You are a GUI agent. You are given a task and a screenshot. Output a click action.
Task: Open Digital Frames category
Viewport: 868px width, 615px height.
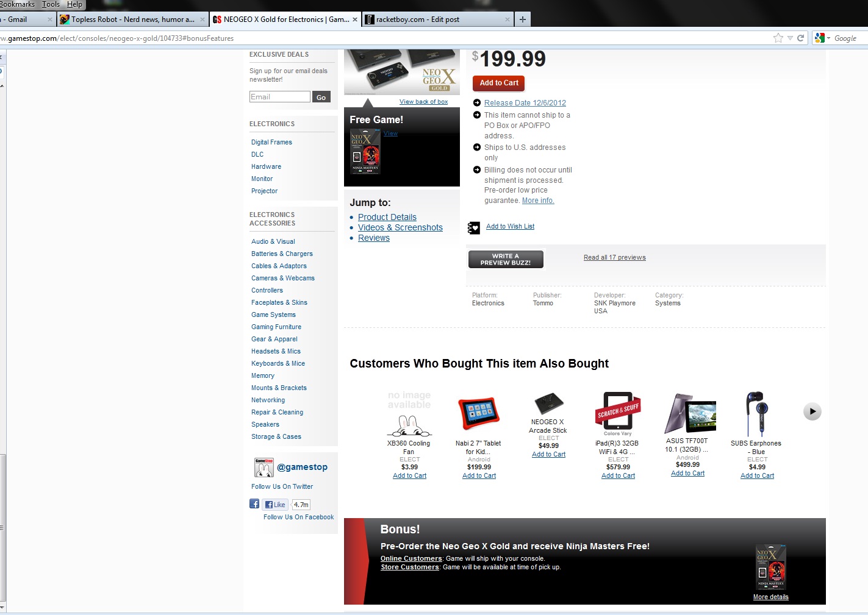(x=271, y=142)
